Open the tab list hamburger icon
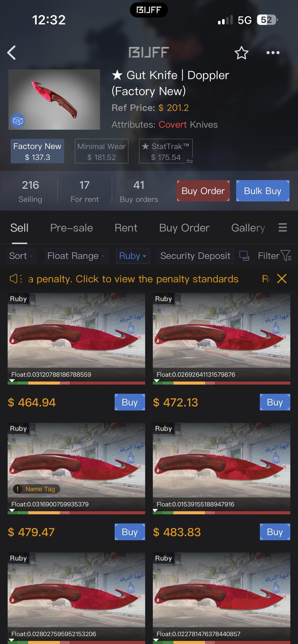This screenshot has width=298, height=644. pyautogui.click(x=283, y=228)
